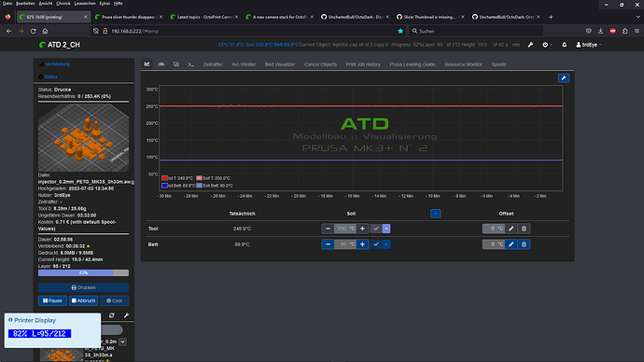
Task: Open the browser downloads icon
Action: coord(600,31)
